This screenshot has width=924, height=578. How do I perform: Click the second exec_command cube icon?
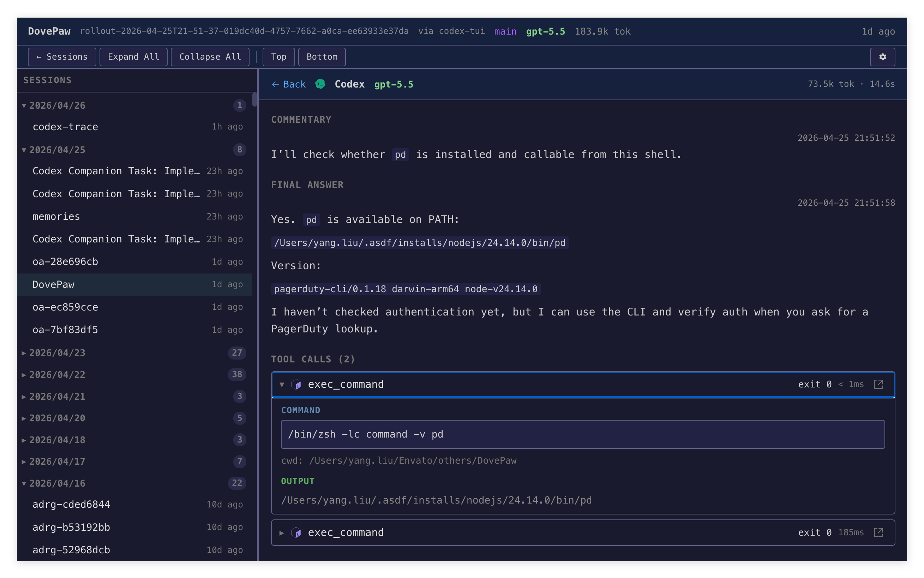click(x=296, y=532)
